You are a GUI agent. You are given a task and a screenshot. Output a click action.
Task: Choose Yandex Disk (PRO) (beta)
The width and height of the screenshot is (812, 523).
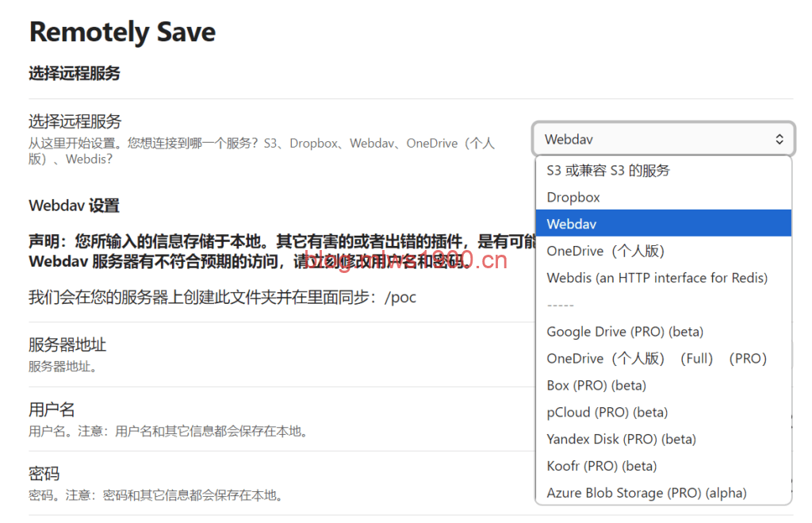click(x=621, y=439)
